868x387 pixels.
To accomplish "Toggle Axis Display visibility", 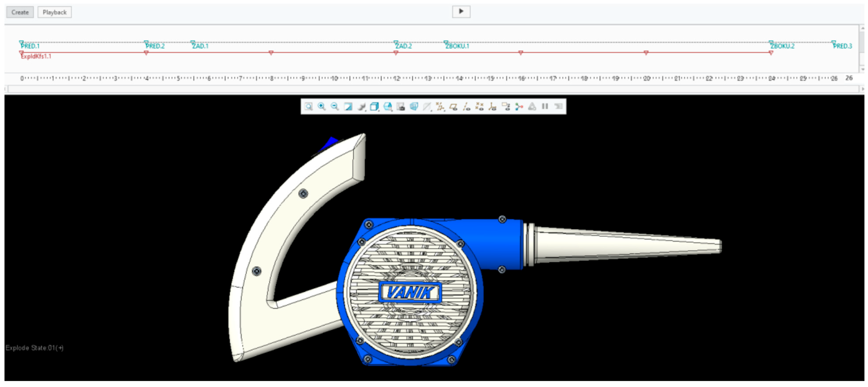I will (466, 107).
